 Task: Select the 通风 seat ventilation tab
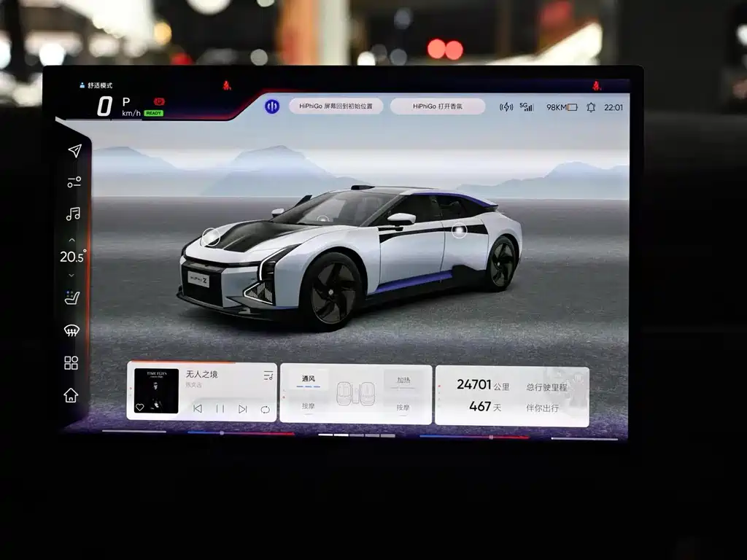click(x=309, y=379)
